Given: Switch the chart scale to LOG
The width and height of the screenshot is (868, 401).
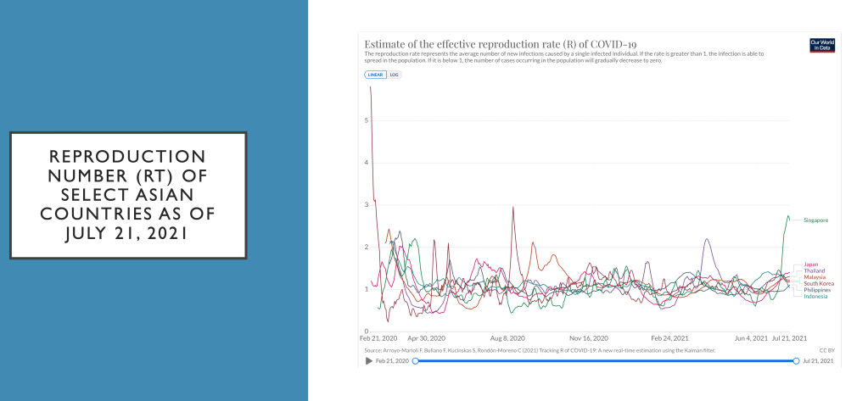Looking at the screenshot, I should coord(395,75).
